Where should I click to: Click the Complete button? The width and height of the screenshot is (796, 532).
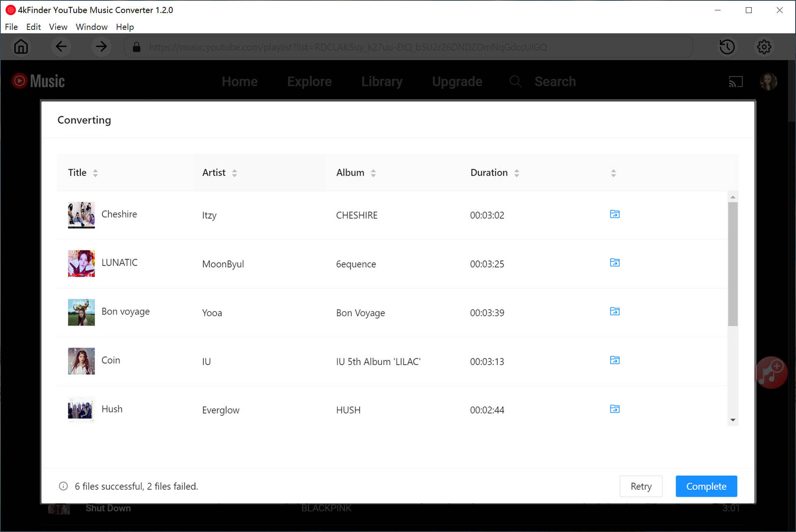click(706, 486)
